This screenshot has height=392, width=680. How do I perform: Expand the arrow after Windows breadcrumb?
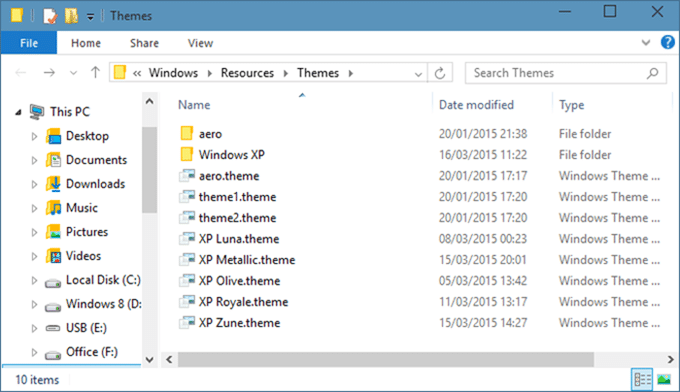210,73
